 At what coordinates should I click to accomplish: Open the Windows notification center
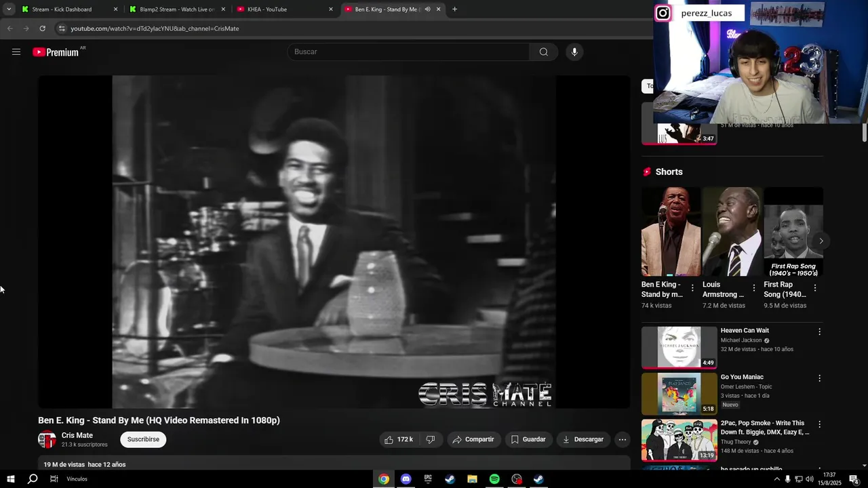pos(854,479)
